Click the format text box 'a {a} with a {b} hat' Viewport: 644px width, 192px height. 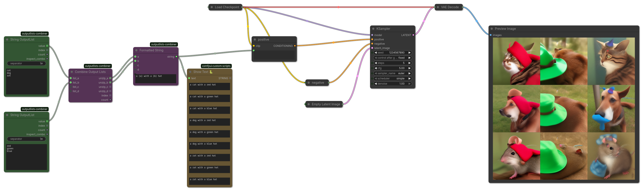[x=156, y=79]
